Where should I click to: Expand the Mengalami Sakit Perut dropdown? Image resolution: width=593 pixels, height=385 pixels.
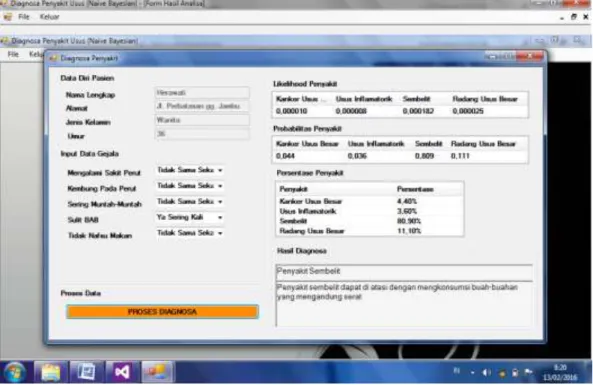pyautogui.click(x=220, y=170)
